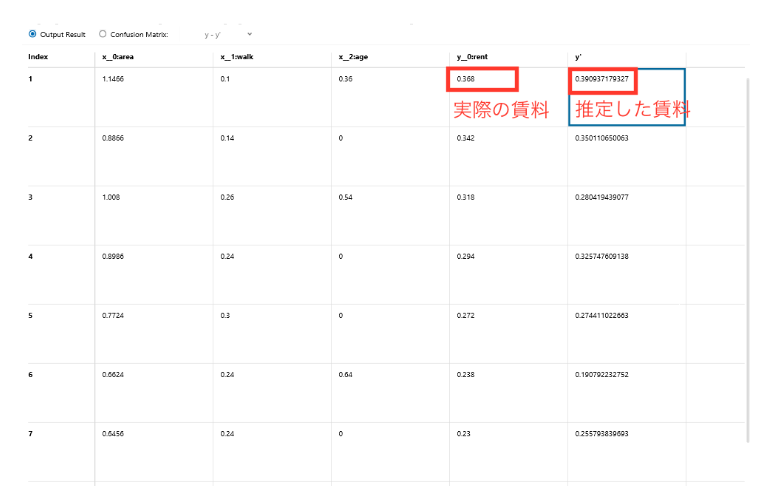Select area value 0.7724 in row 5
The height and width of the screenshot is (486, 778).
pos(113,315)
